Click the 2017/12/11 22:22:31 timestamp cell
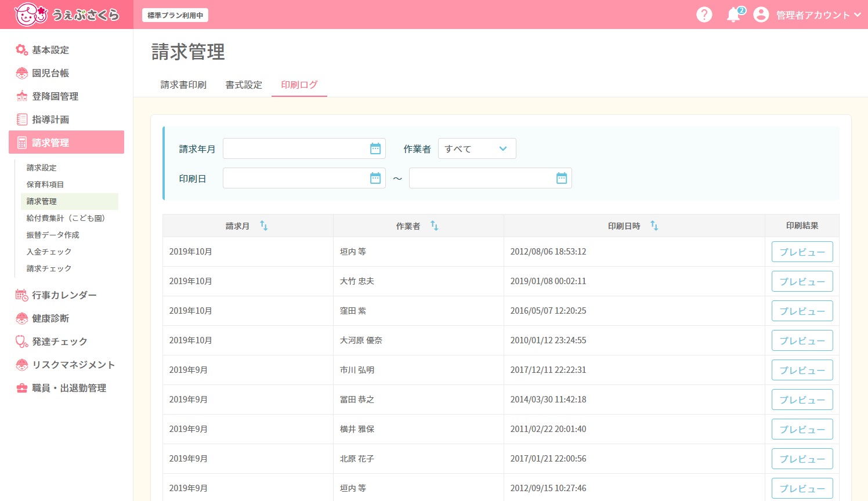 pyautogui.click(x=634, y=370)
